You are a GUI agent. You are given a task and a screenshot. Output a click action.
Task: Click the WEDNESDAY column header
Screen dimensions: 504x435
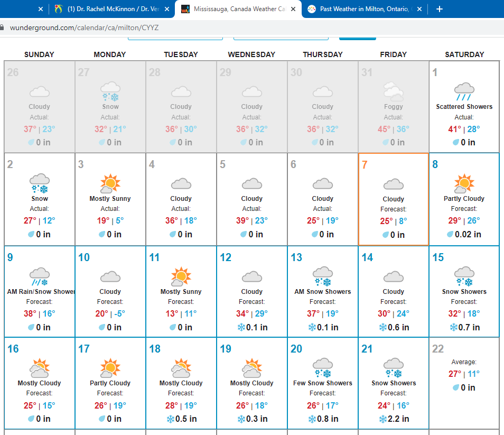click(251, 54)
